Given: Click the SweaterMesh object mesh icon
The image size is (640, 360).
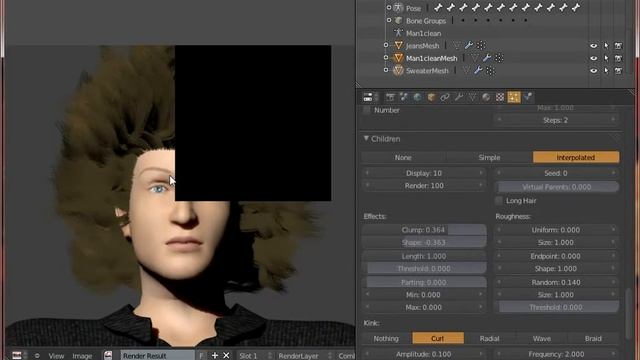Looking at the screenshot, I should pyautogui.click(x=398, y=71).
